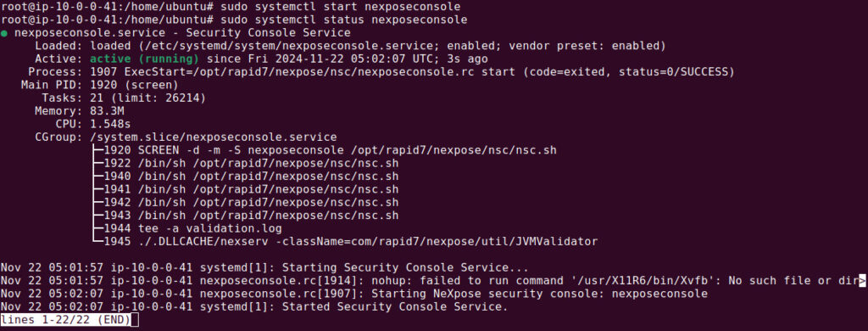Click the cursor block after lines 1-22/22 (END)

(134, 320)
